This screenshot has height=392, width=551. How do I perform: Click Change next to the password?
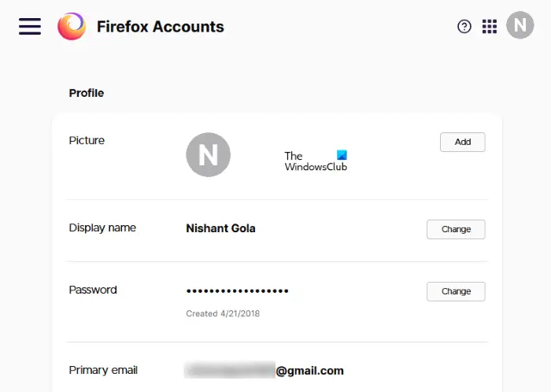pos(456,291)
